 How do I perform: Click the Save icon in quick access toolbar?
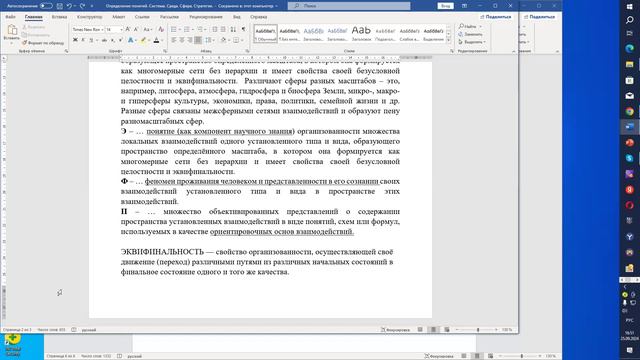click(x=60, y=6)
